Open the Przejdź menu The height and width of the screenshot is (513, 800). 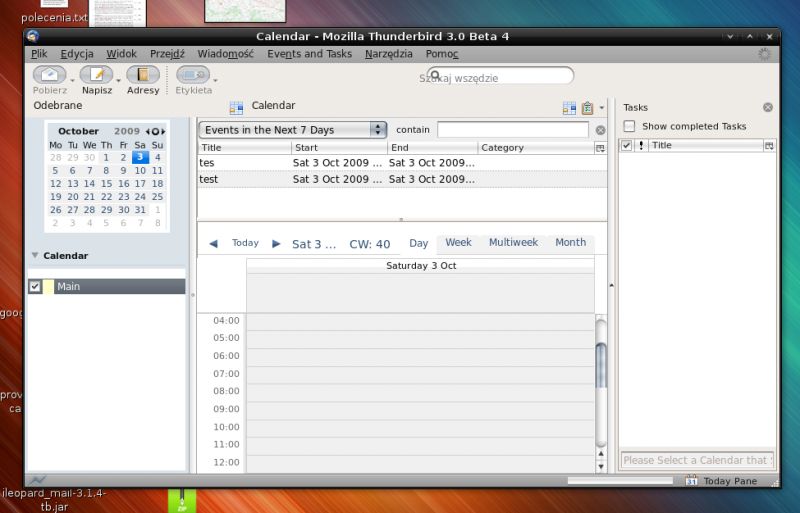167,54
